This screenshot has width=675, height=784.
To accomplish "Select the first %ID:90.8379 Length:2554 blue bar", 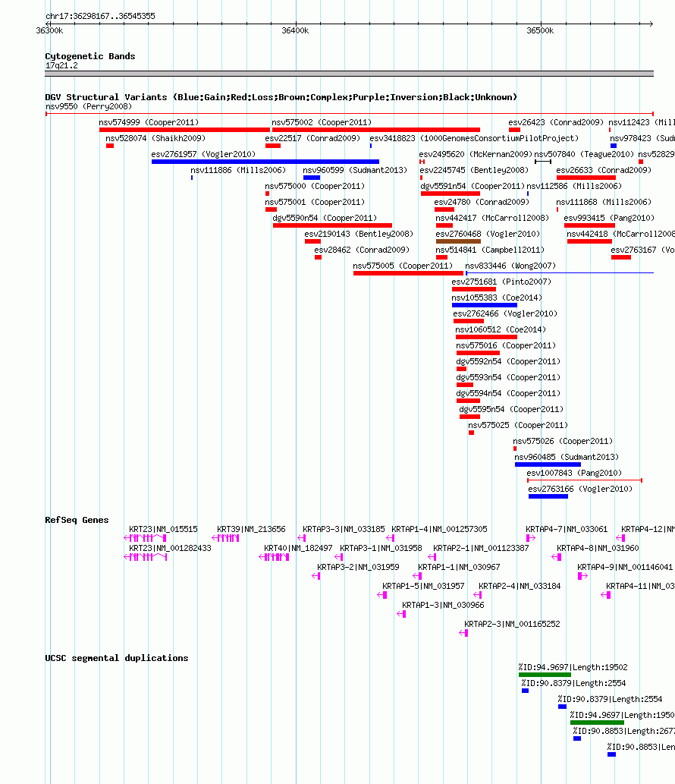I will point(525,691).
